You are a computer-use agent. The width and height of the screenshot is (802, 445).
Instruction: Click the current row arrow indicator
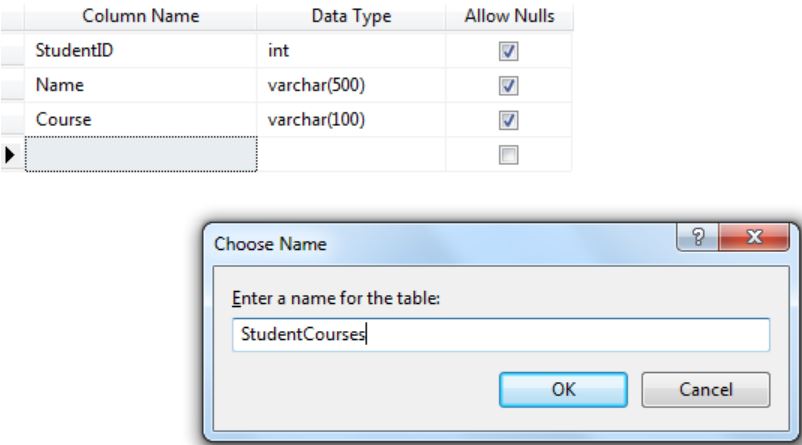10,154
